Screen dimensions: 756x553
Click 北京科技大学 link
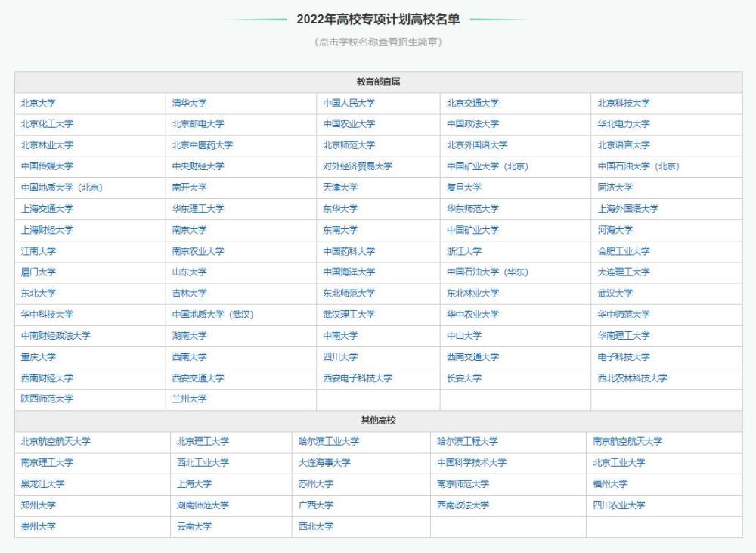tap(624, 104)
